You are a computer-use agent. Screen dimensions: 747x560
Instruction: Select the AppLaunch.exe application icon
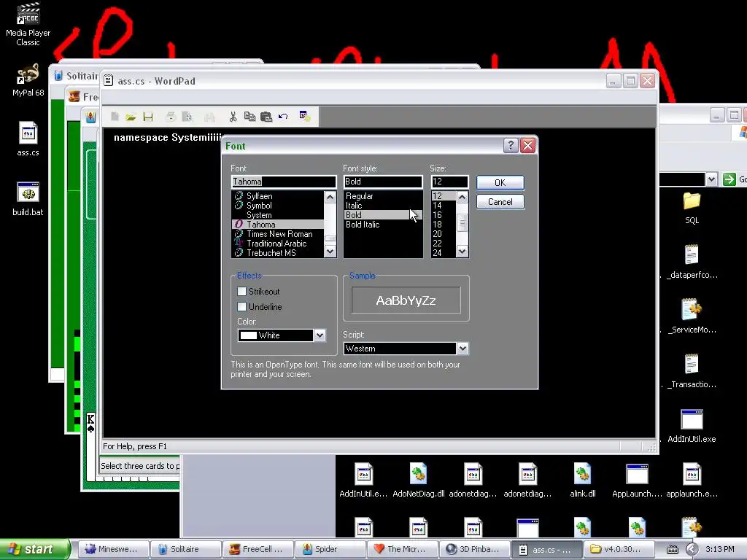point(637,481)
